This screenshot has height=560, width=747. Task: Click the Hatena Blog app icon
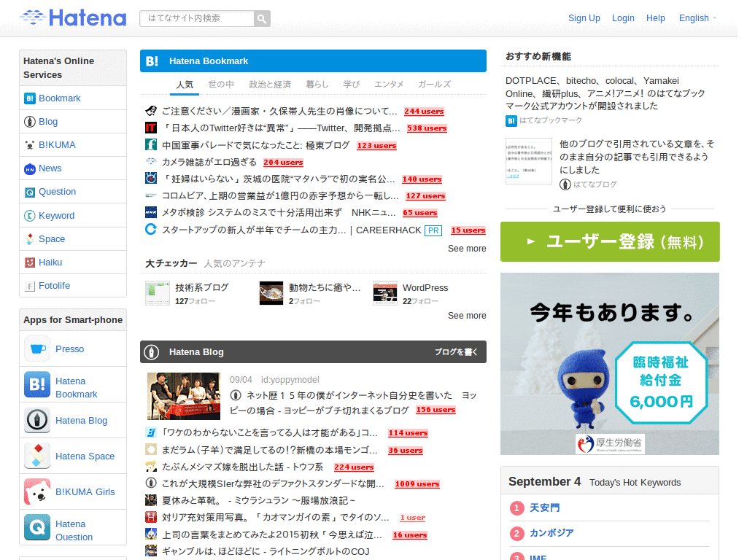[37, 421]
